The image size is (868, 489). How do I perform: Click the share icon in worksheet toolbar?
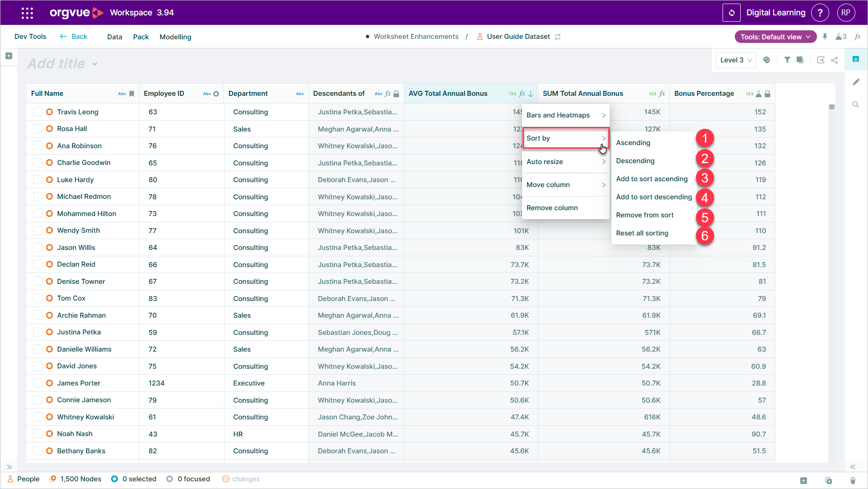tap(835, 60)
